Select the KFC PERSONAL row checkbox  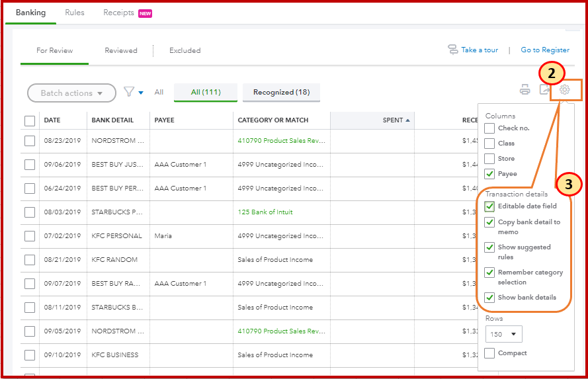(x=30, y=236)
